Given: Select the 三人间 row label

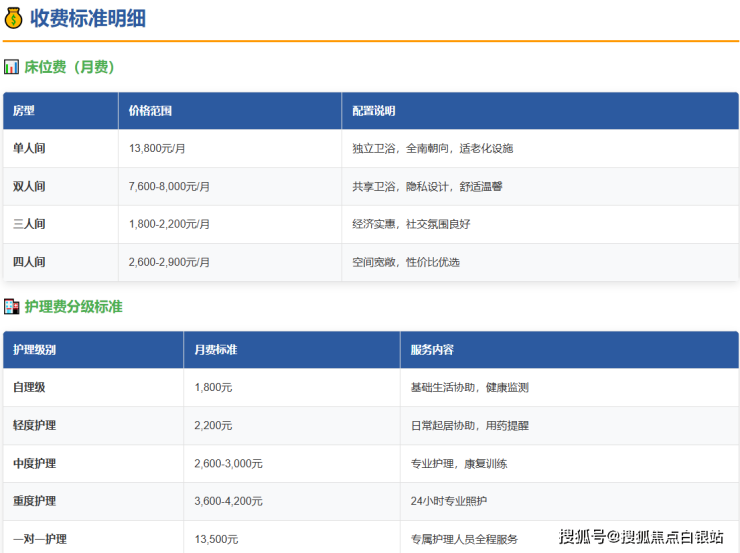Looking at the screenshot, I should coord(29,224).
